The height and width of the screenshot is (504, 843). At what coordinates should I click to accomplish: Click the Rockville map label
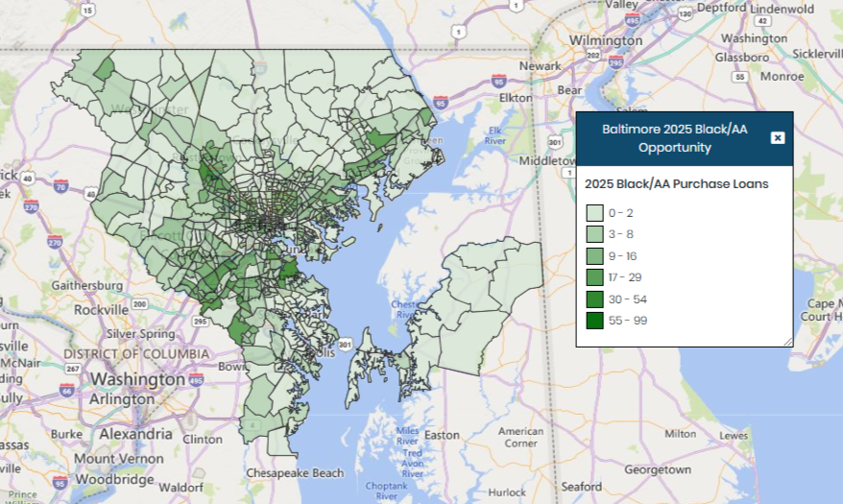tap(101, 310)
